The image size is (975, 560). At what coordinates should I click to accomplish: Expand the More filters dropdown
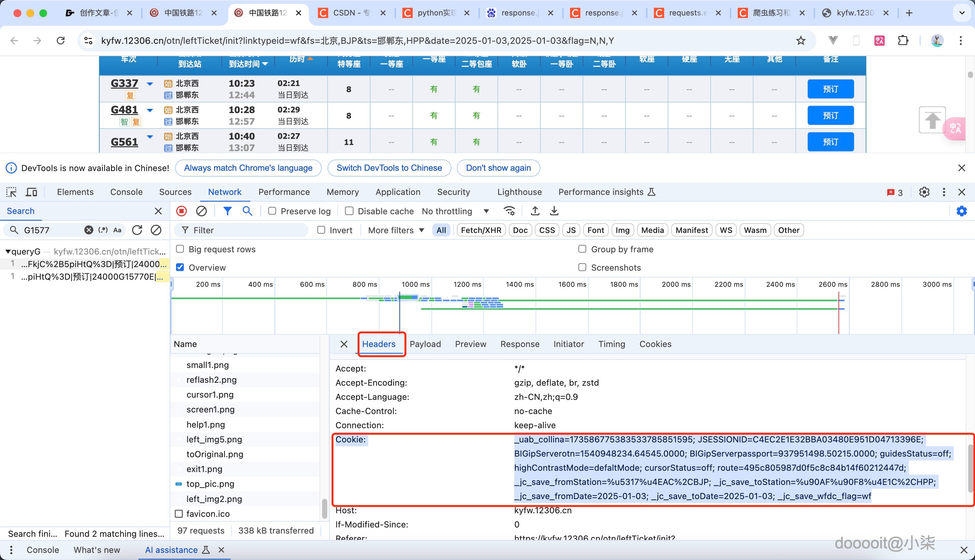[x=396, y=230]
